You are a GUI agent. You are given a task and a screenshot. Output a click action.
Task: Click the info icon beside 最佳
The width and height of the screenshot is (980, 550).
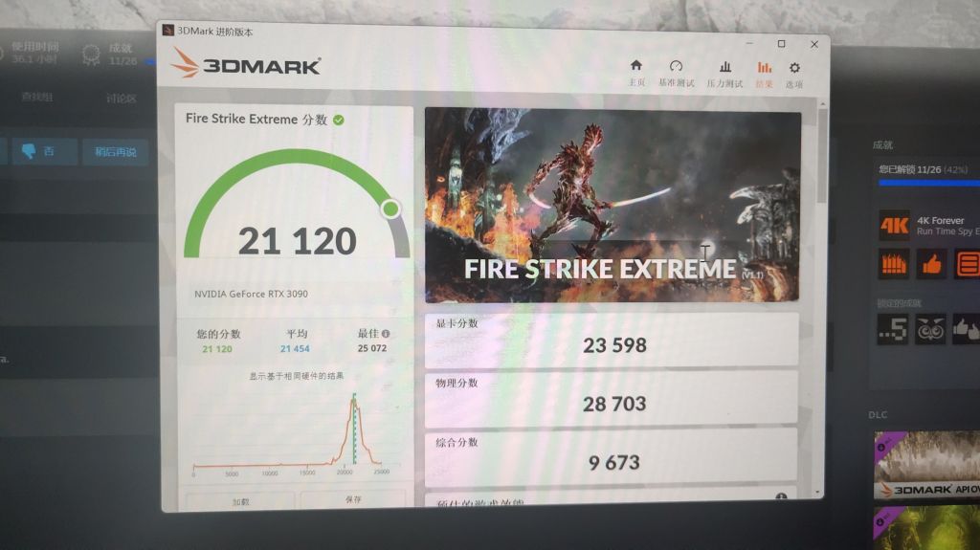386,334
